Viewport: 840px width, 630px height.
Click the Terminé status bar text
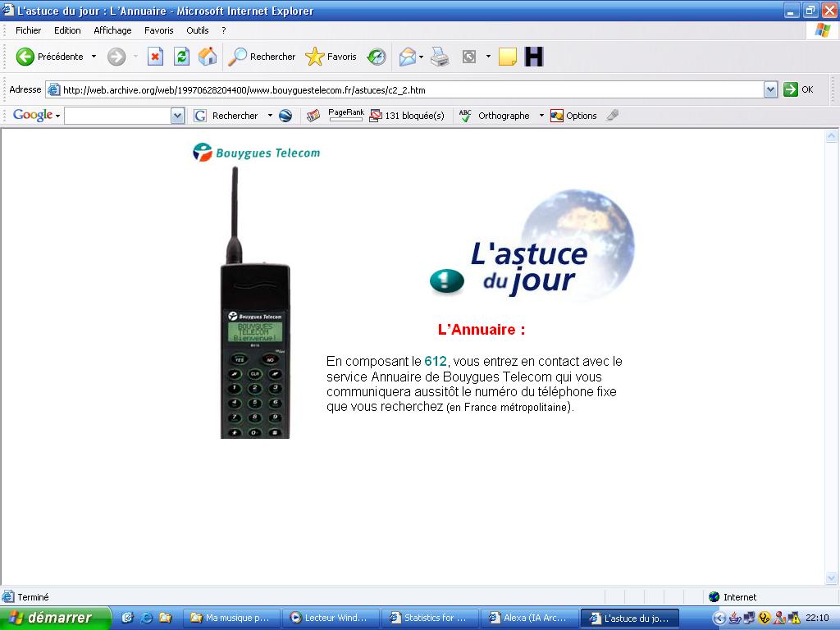tap(33, 597)
